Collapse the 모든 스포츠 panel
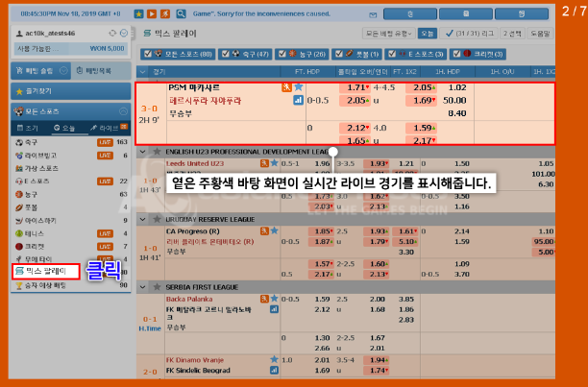 coord(123,111)
